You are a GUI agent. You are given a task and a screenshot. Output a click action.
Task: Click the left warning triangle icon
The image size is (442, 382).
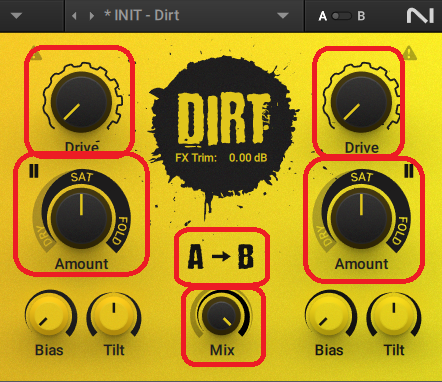click(36, 54)
